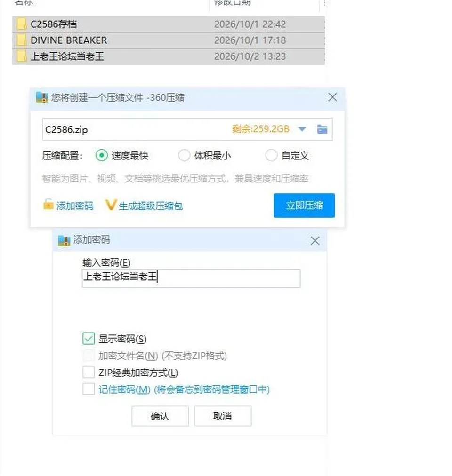Select the 上老王论坛当老王 folder name in file list
Viewport: 452px width, 476px height.
tap(67, 56)
